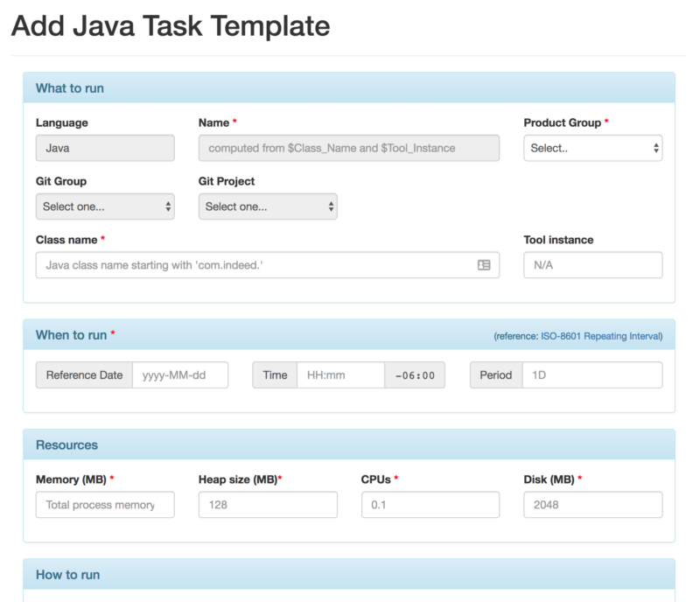Click the Period input showing 1D
Screen dimensions: 700x602
click(x=592, y=375)
